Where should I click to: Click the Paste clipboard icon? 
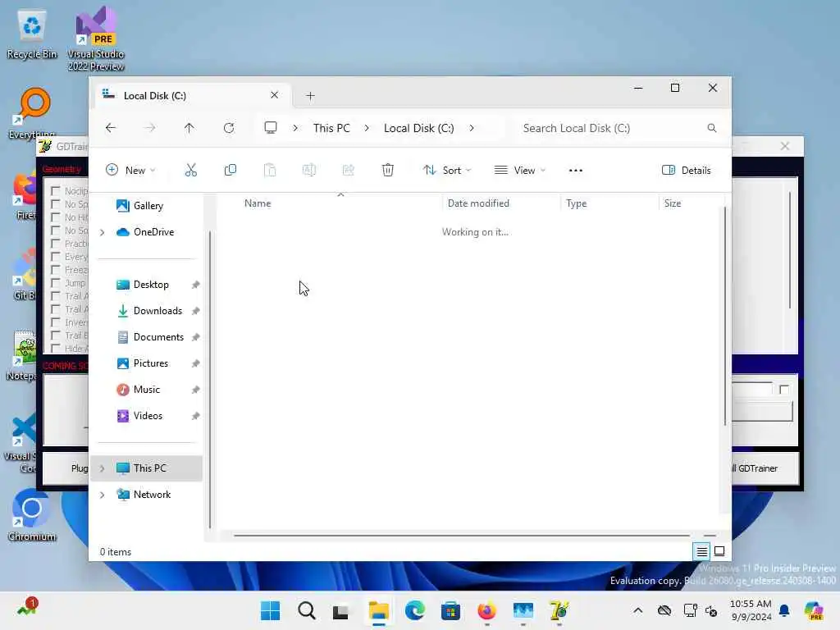[x=270, y=171]
